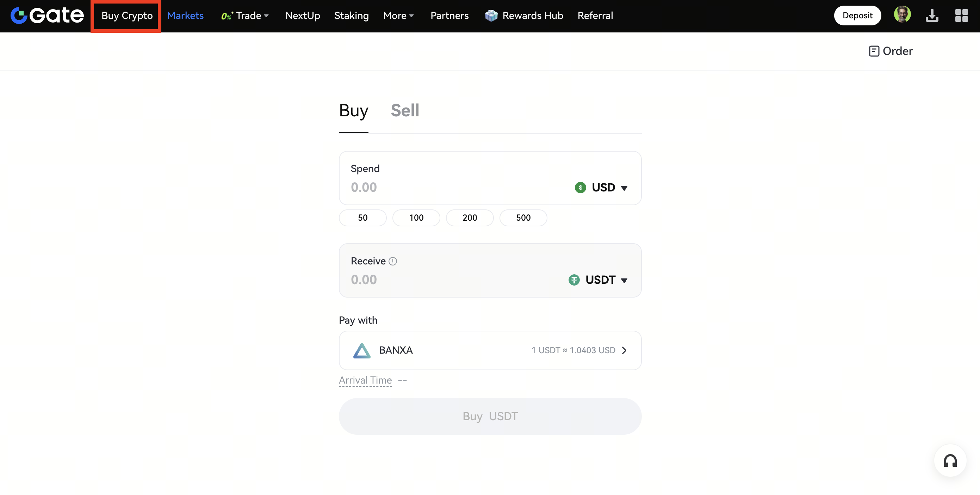Open the Markets menu item
This screenshot has height=495, width=980.
185,16
